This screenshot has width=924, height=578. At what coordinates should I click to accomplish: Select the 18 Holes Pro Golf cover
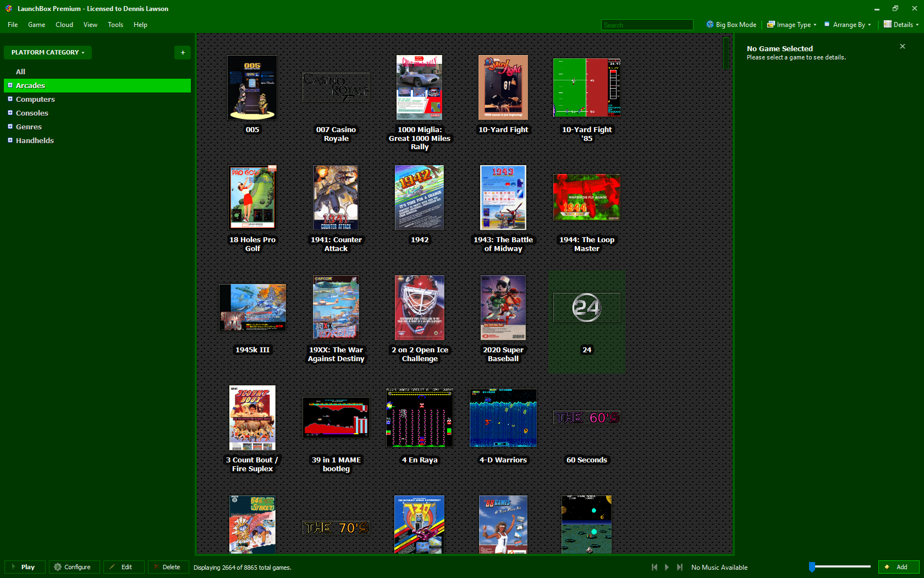click(252, 198)
